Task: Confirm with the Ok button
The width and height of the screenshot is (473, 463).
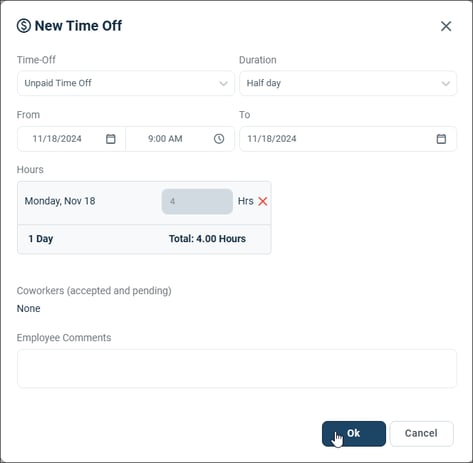Action: [354, 434]
